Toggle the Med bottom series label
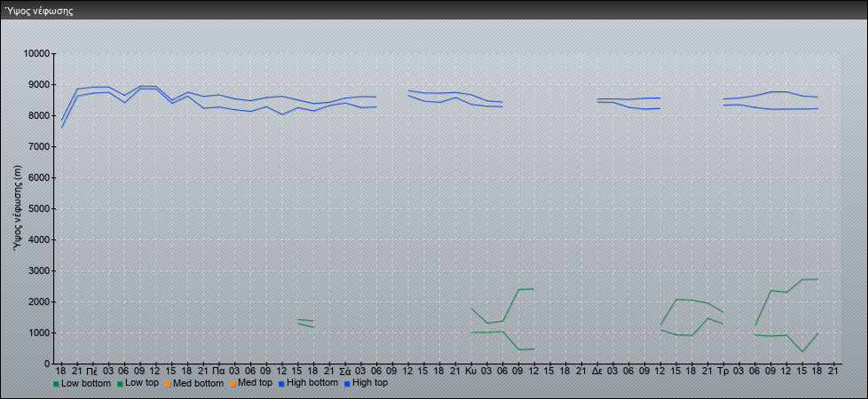 [x=197, y=383]
